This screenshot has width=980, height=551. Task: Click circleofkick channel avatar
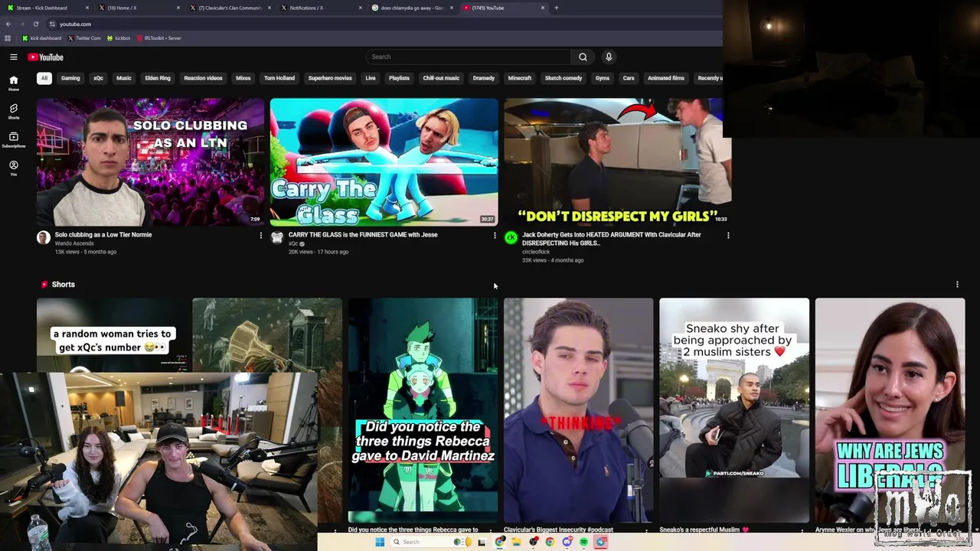point(511,238)
